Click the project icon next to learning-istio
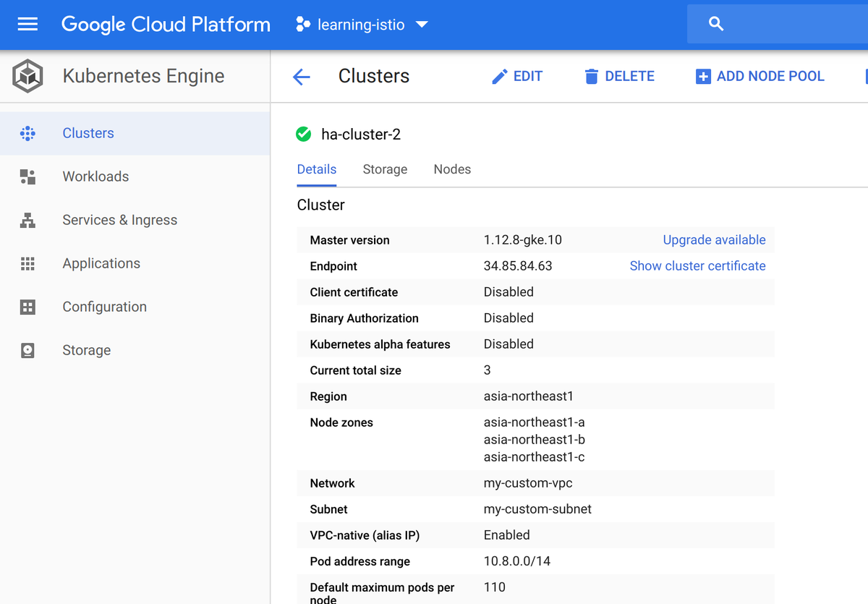 [x=303, y=25]
